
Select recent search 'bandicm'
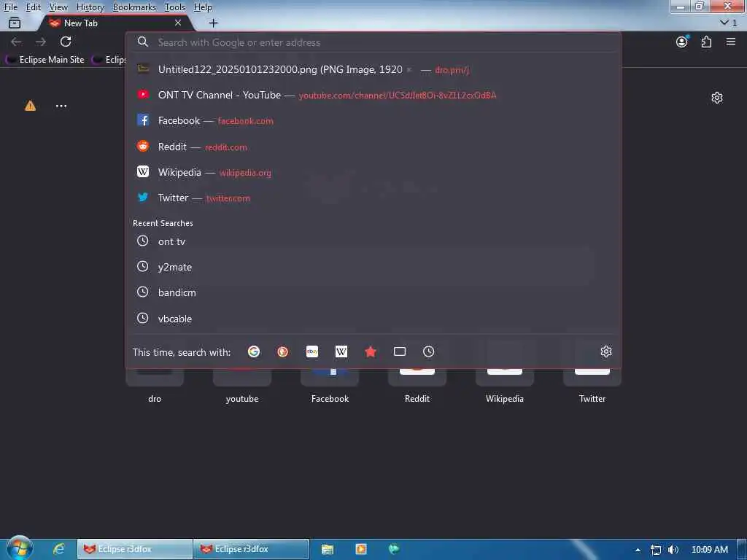tap(373, 293)
